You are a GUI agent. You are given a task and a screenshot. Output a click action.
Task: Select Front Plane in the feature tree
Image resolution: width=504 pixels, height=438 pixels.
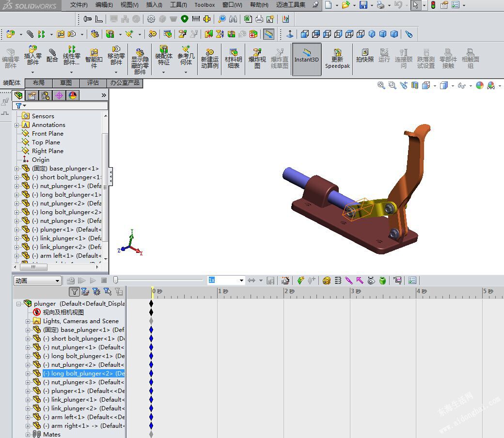pos(47,134)
